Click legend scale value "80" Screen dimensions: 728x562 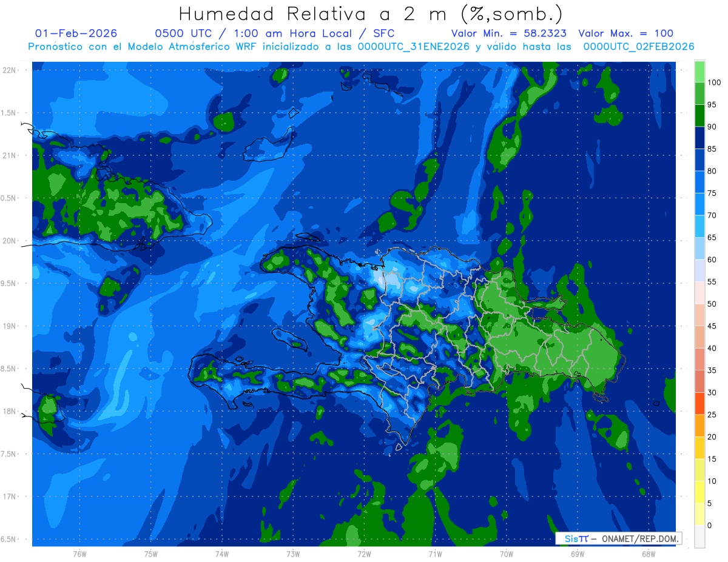(x=713, y=171)
